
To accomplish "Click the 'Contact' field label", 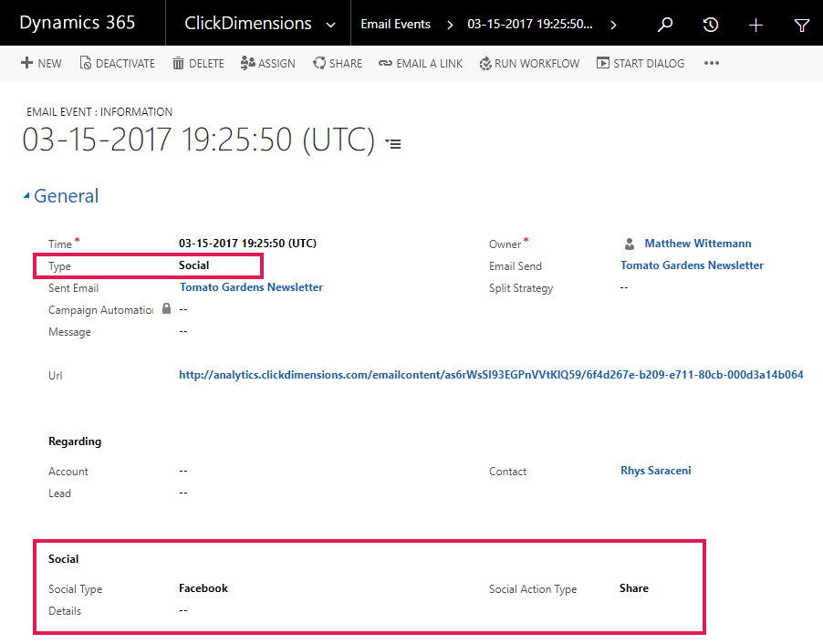I will coord(507,472).
